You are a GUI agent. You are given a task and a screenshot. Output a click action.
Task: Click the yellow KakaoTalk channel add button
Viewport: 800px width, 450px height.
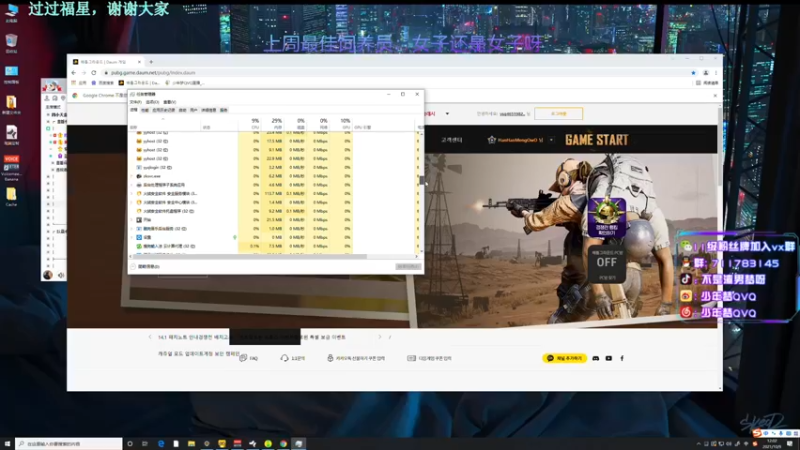564,358
